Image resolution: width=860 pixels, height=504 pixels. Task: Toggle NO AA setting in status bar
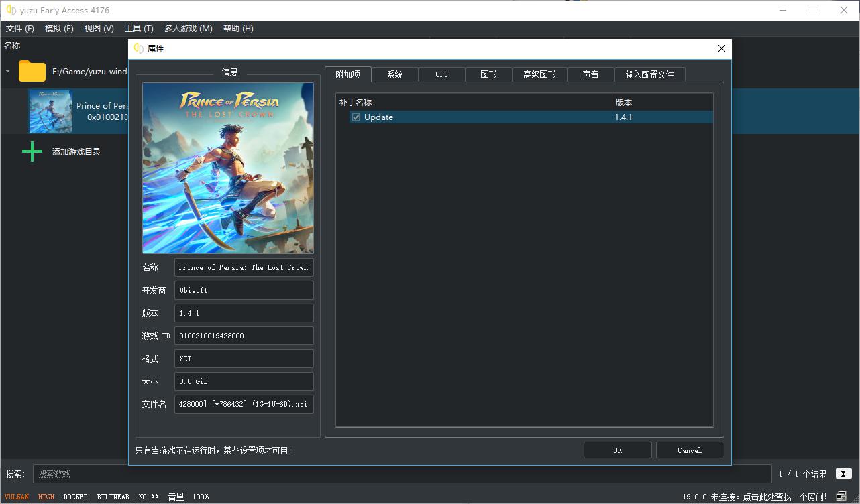pos(149,497)
